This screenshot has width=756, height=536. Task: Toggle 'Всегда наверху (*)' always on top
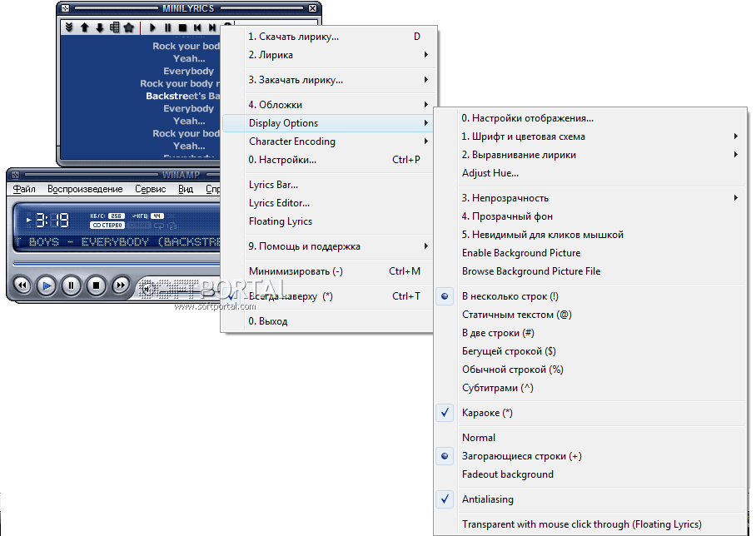[x=328, y=296]
